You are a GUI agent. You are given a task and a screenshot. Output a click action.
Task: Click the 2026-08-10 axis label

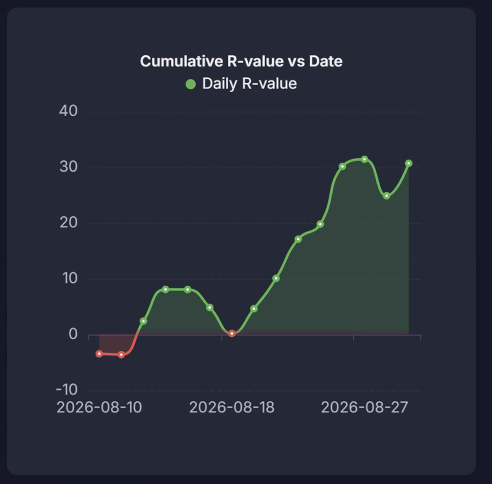pos(99,407)
